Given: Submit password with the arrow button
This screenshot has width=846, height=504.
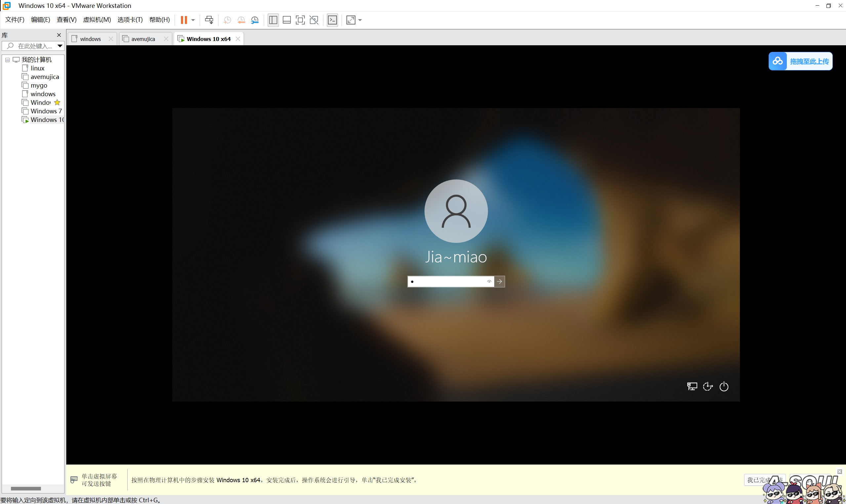Looking at the screenshot, I should point(499,282).
